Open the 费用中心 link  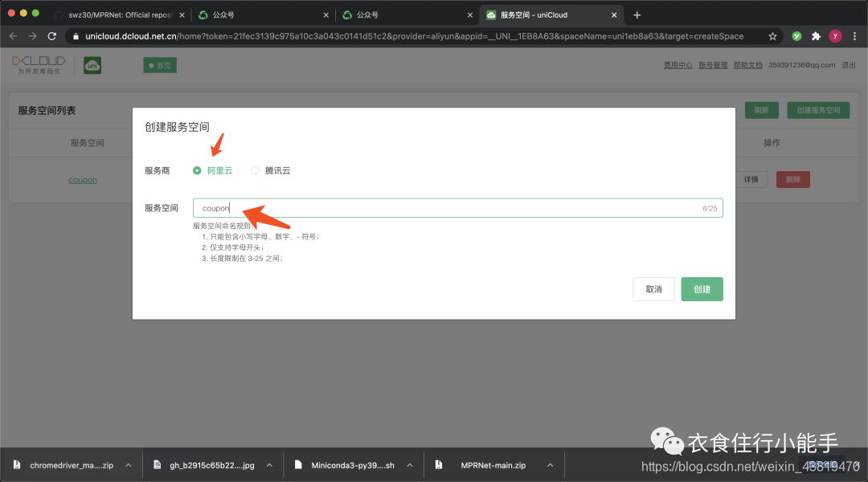pos(678,65)
